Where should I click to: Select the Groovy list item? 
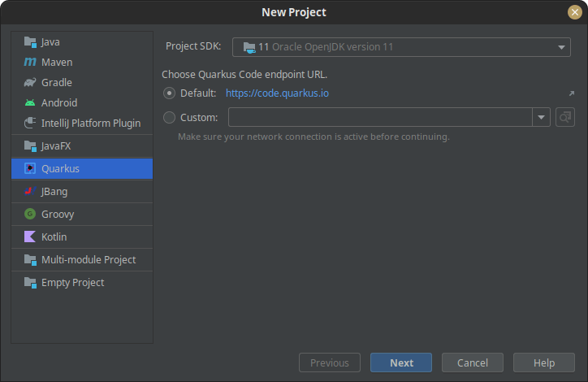pyautogui.click(x=82, y=214)
